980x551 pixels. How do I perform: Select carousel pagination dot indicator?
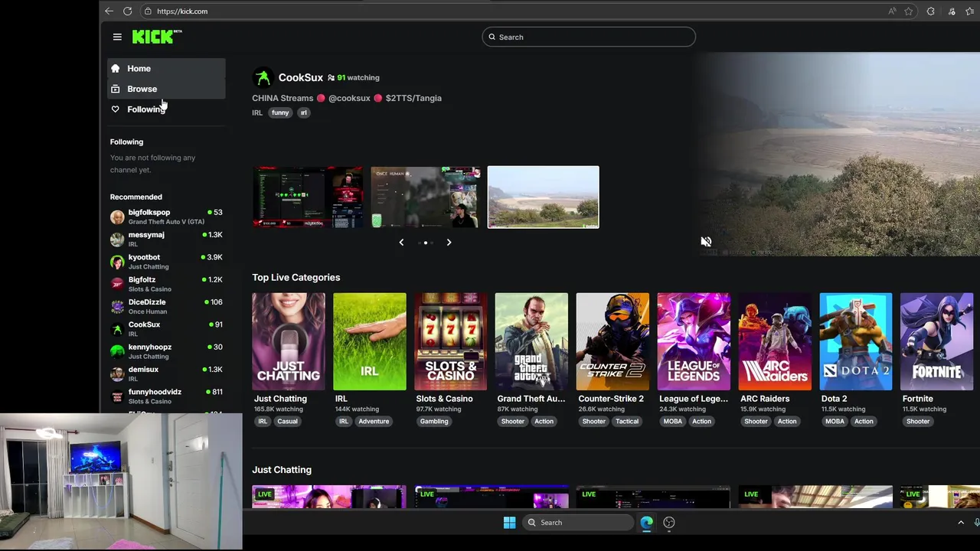tap(426, 243)
